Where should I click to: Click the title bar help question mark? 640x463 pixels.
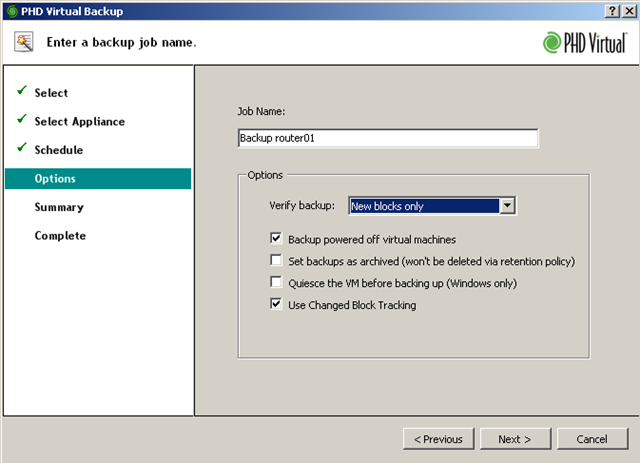[x=610, y=9]
